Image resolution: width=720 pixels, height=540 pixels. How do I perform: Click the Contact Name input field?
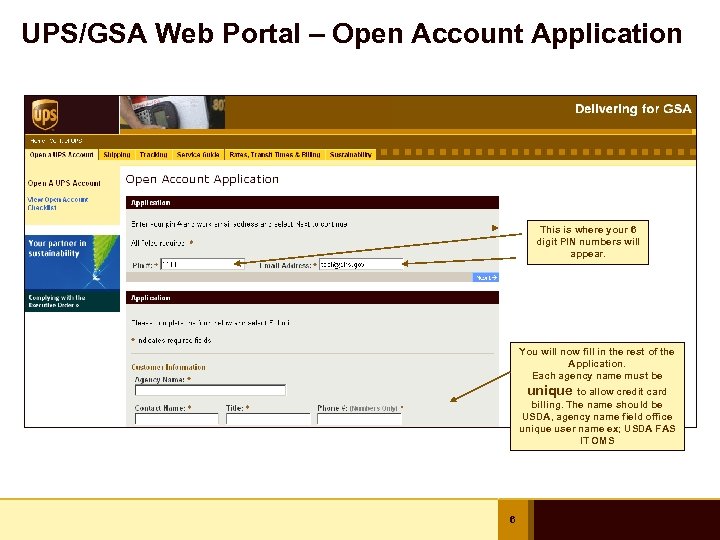tap(177, 419)
